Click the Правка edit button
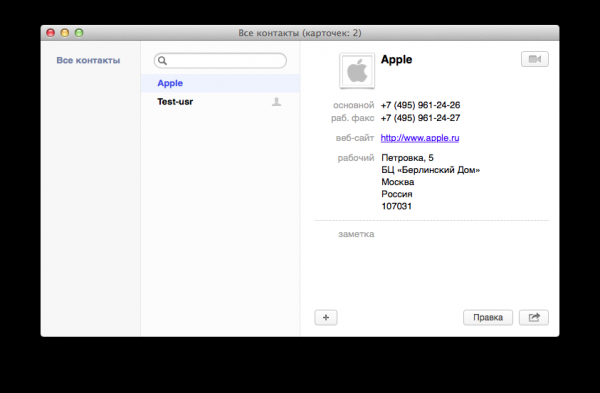The height and width of the screenshot is (393, 600). (488, 317)
